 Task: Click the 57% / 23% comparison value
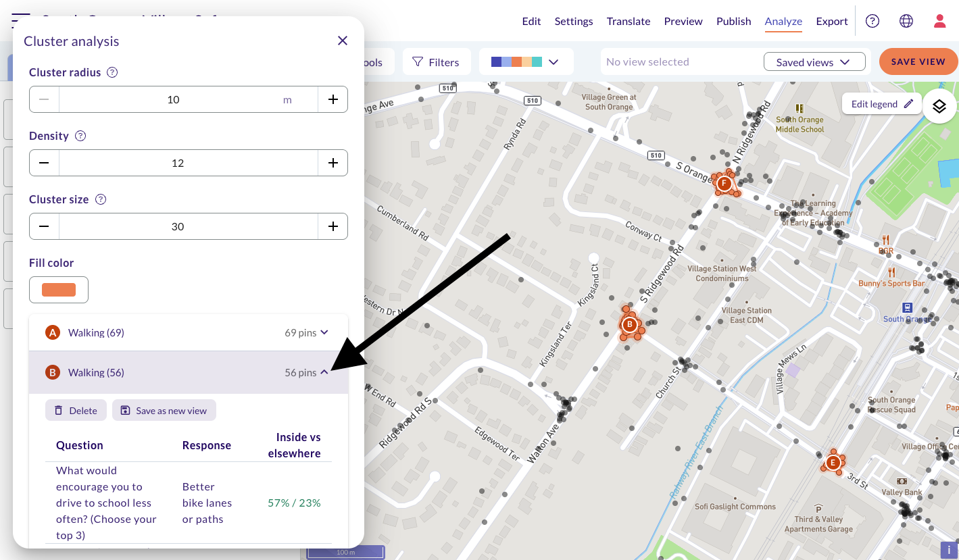pyautogui.click(x=294, y=503)
